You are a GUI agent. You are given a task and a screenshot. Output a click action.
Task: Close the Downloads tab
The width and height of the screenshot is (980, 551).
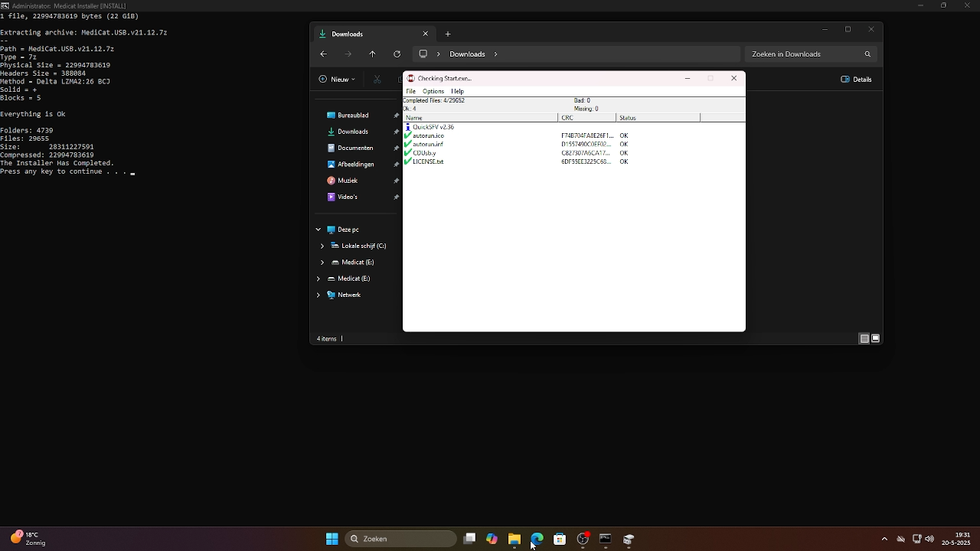pos(426,34)
